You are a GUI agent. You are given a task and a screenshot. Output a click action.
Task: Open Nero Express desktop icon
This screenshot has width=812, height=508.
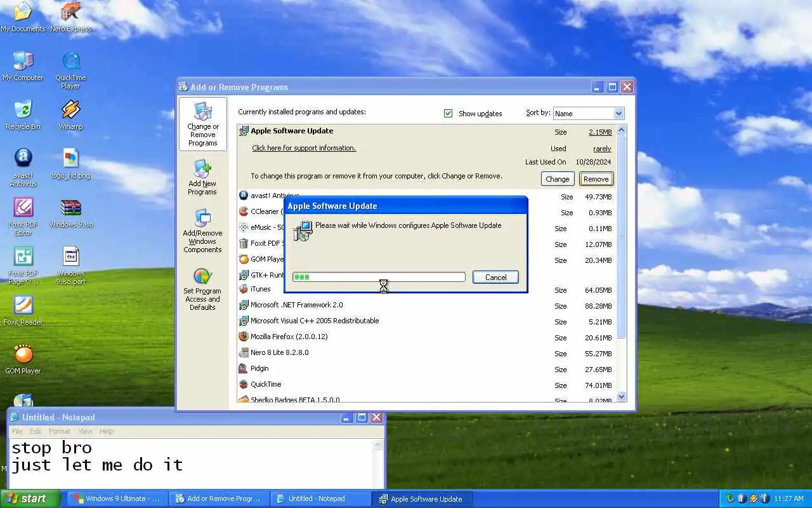pos(70,17)
